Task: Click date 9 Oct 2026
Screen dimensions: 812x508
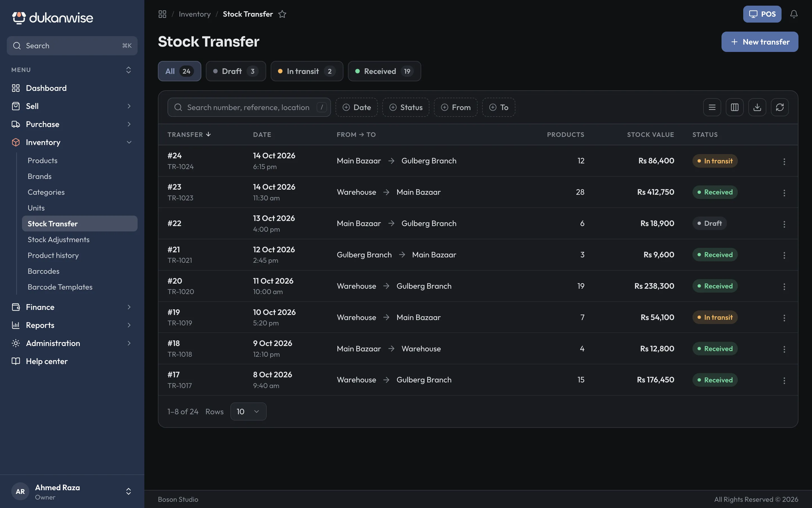Action: coord(272,343)
